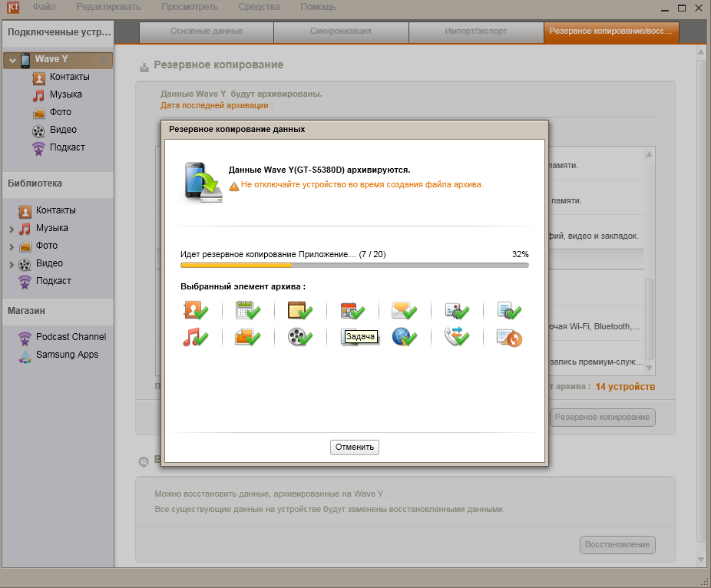The width and height of the screenshot is (711, 588).
Task: Click the main window scrollbar up arrow
Action: coord(701,53)
